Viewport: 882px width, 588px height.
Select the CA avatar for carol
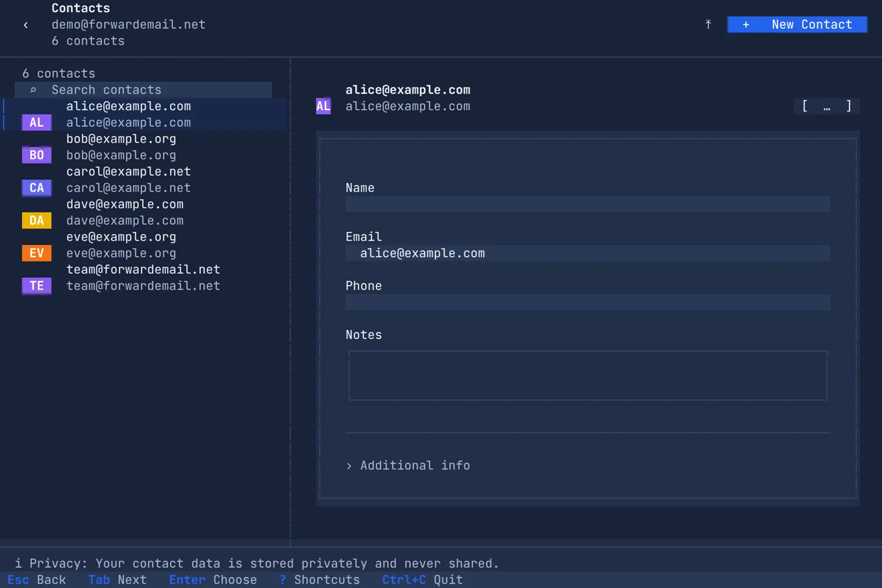tap(37, 188)
